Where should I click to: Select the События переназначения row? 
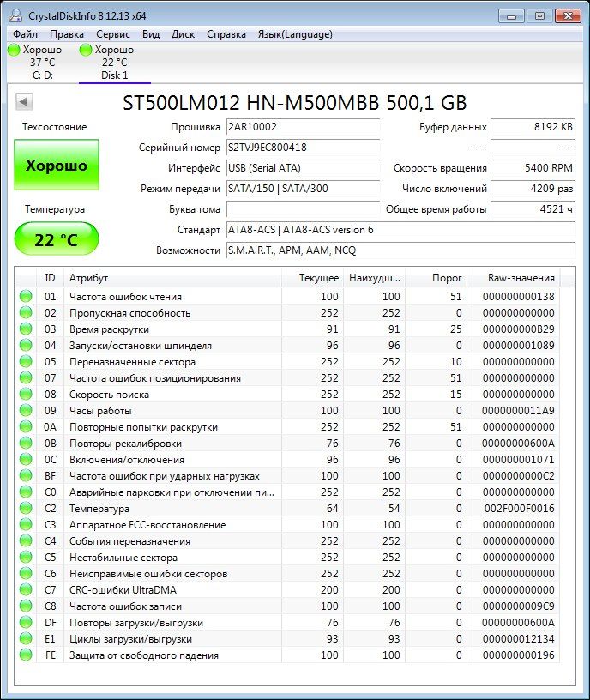[288, 541]
